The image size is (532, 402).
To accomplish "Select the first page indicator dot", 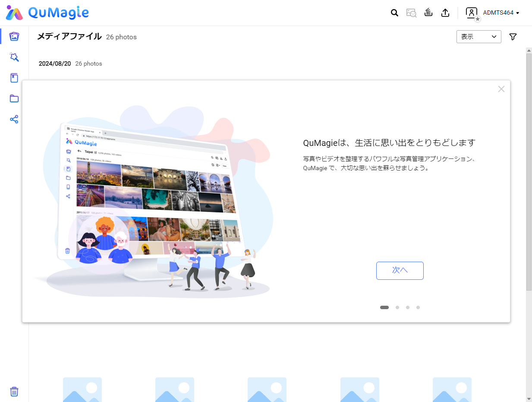I will (x=384, y=307).
